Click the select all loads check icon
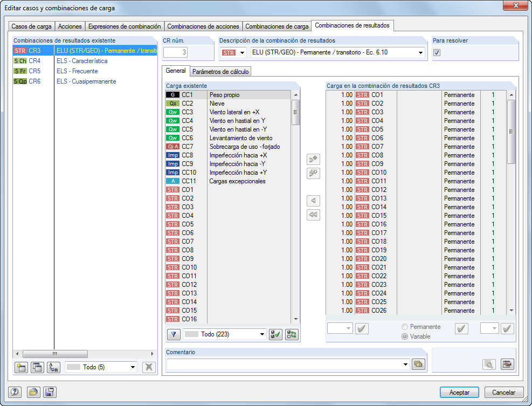This screenshot has height=406, width=532. [275, 334]
